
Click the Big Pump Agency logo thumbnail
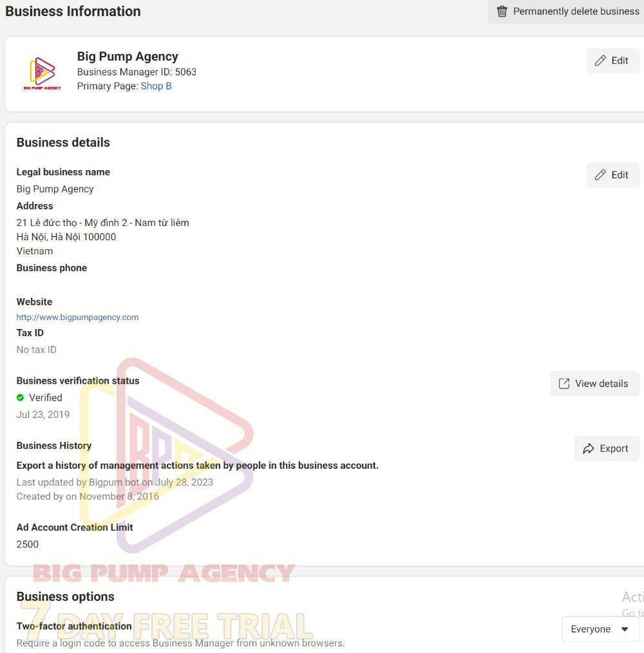pyautogui.click(x=42, y=73)
